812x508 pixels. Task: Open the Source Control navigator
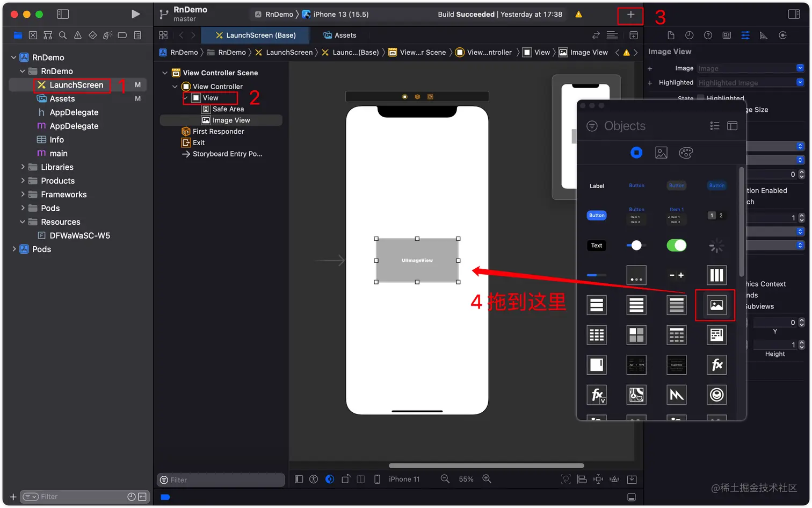33,35
